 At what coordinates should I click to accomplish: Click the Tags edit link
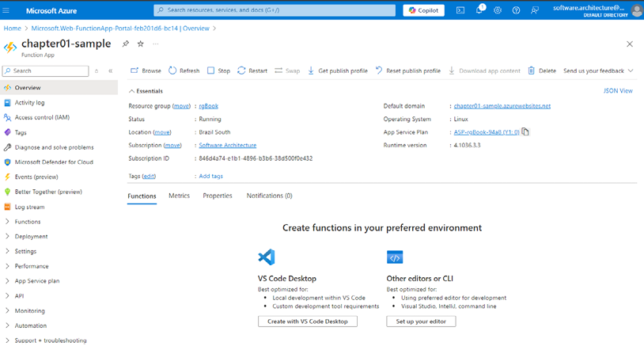tap(149, 176)
